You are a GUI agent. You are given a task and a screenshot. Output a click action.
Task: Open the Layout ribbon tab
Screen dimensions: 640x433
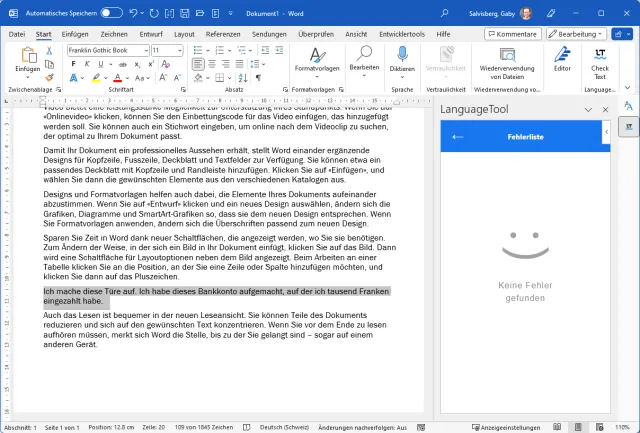[184, 33]
